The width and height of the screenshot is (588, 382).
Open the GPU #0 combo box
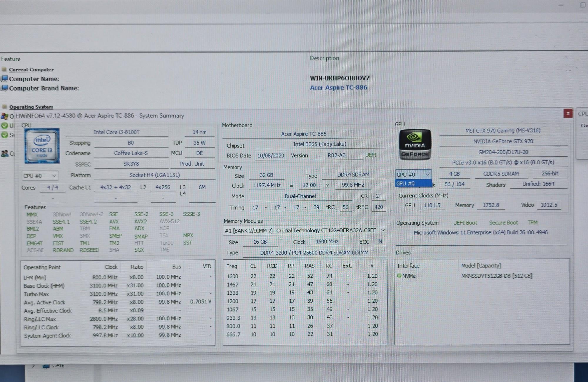413,174
